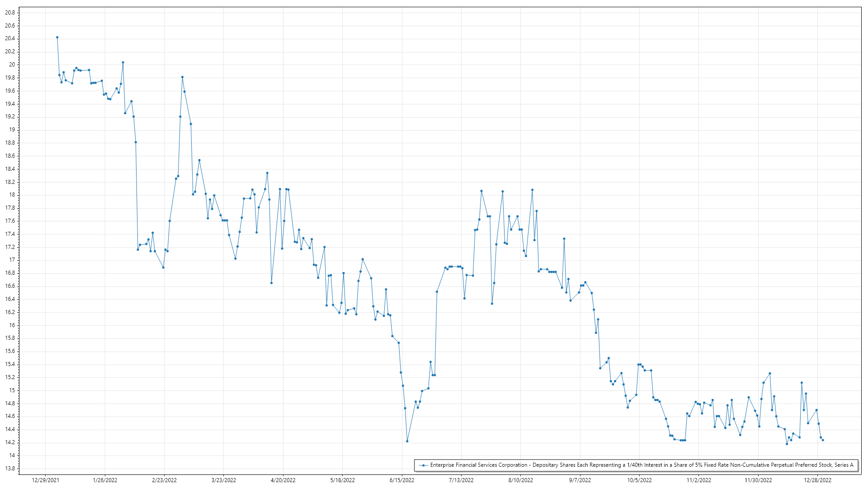Click the 19 y-axis value label

pos(12,130)
